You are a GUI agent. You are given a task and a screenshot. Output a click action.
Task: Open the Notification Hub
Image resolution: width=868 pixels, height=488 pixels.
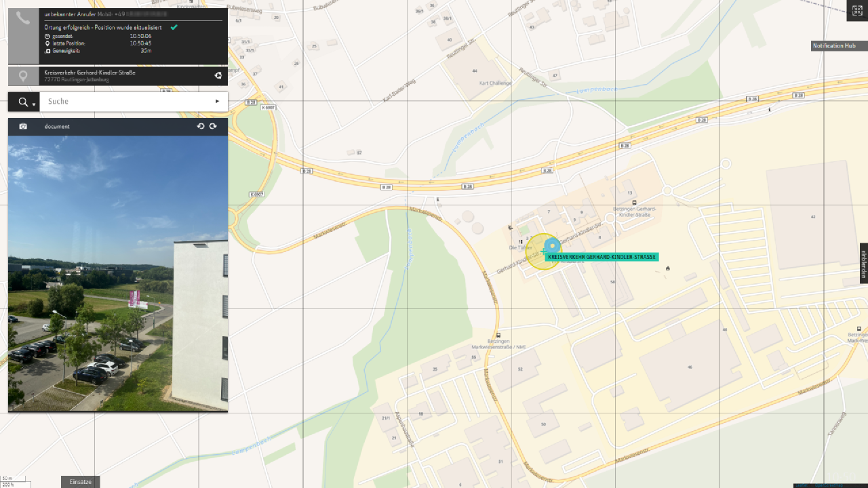pyautogui.click(x=840, y=45)
